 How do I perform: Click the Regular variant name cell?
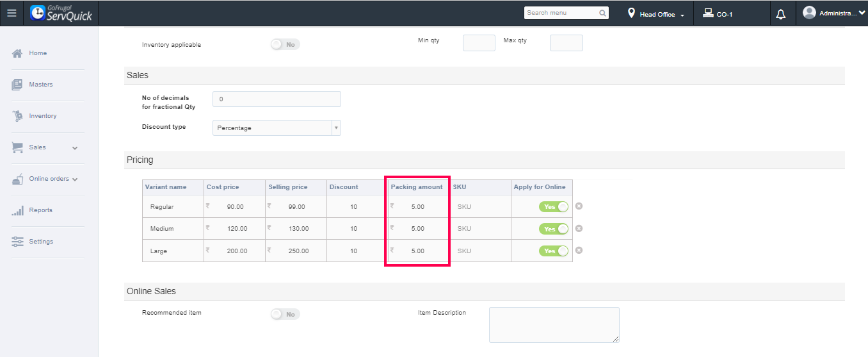tap(173, 207)
